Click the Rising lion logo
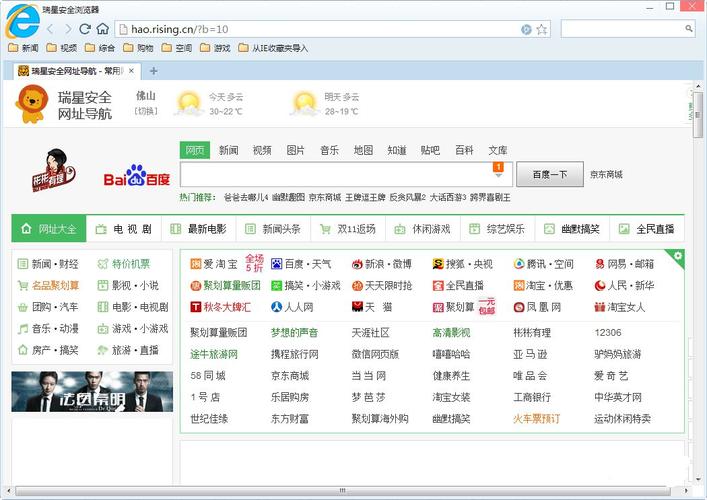 [x=32, y=104]
